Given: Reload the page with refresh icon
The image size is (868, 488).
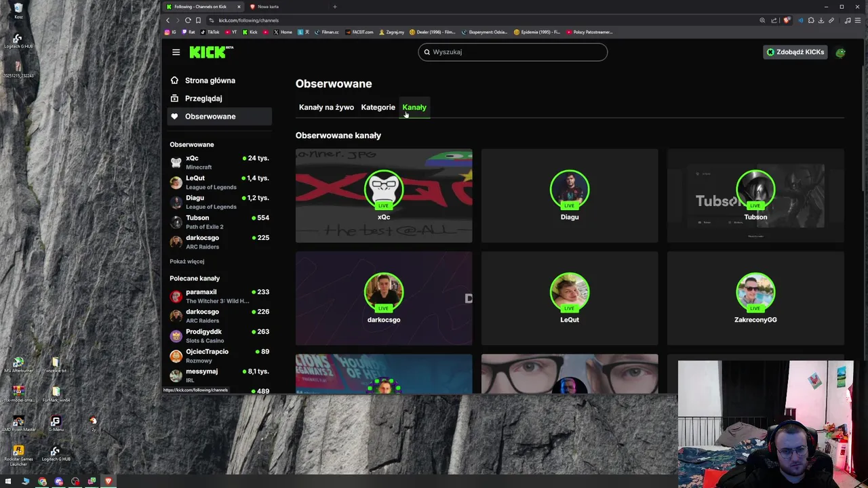Looking at the screenshot, I should coord(188,20).
